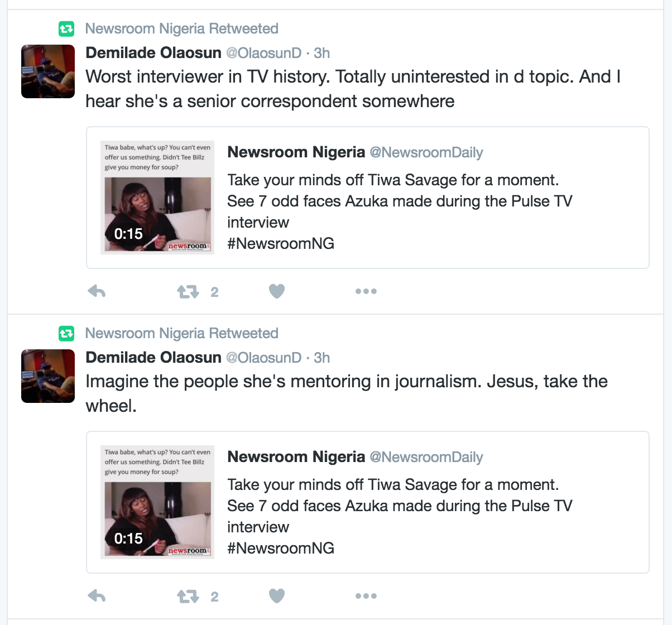View the retweet count on the second tweet
The height and width of the screenshot is (625, 672).
[x=214, y=595]
